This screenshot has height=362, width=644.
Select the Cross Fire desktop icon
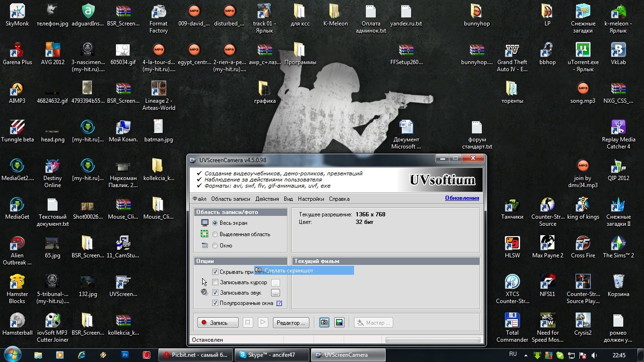pyautogui.click(x=583, y=247)
